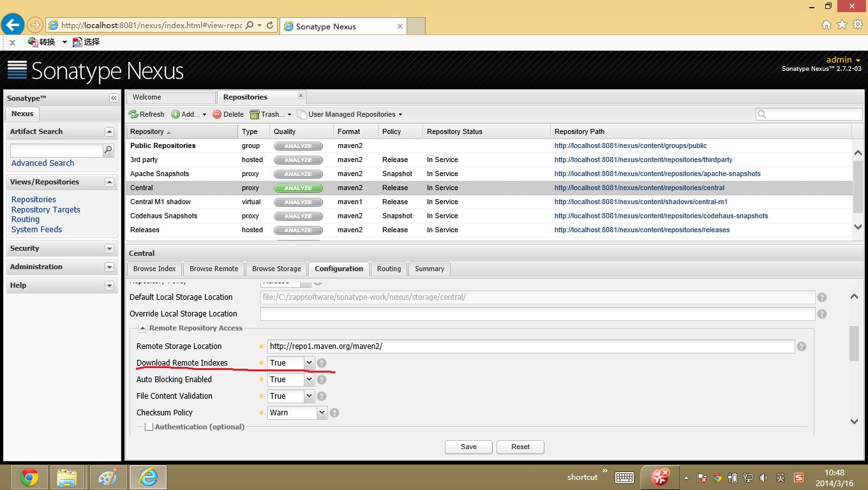Open the admin user dropdown

click(x=844, y=60)
